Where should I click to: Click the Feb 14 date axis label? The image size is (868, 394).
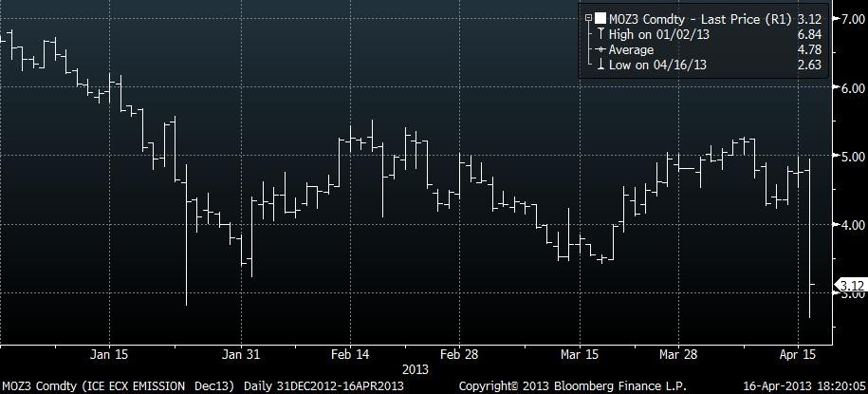348,354
